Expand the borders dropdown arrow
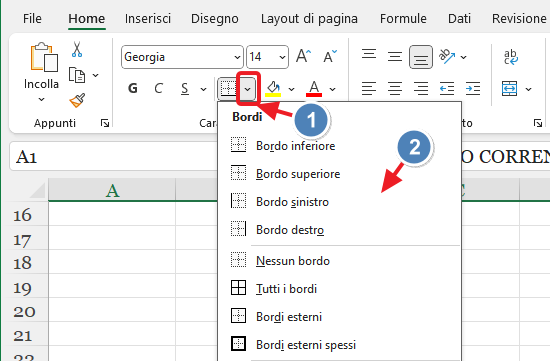Image resolution: width=550 pixels, height=361 pixels. 248,89
